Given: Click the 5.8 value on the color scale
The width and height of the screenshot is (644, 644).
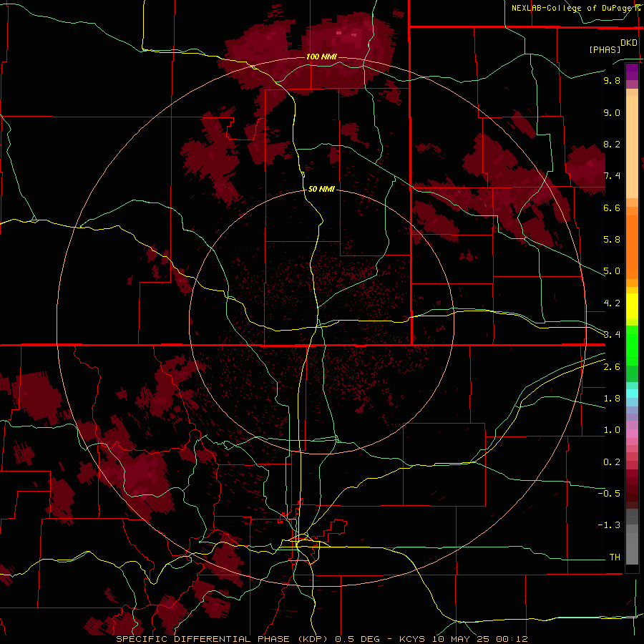Looking at the screenshot, I should [612, 240].
